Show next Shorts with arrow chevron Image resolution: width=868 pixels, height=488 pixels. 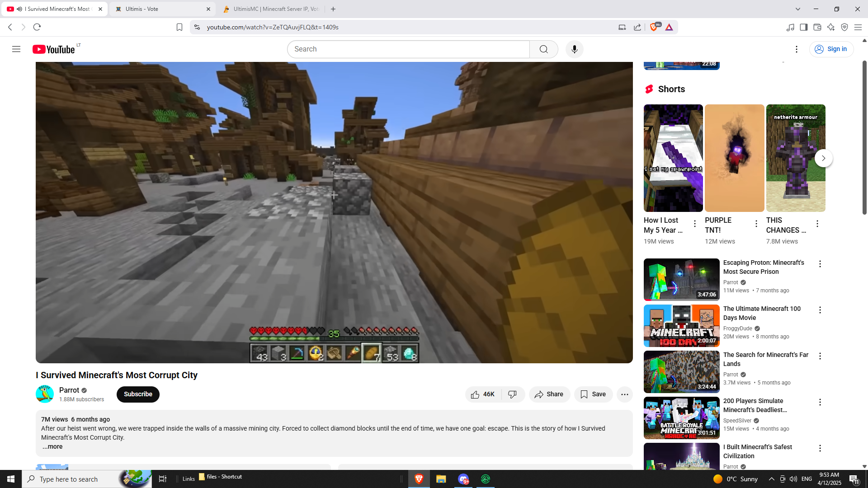pos(823,158)
